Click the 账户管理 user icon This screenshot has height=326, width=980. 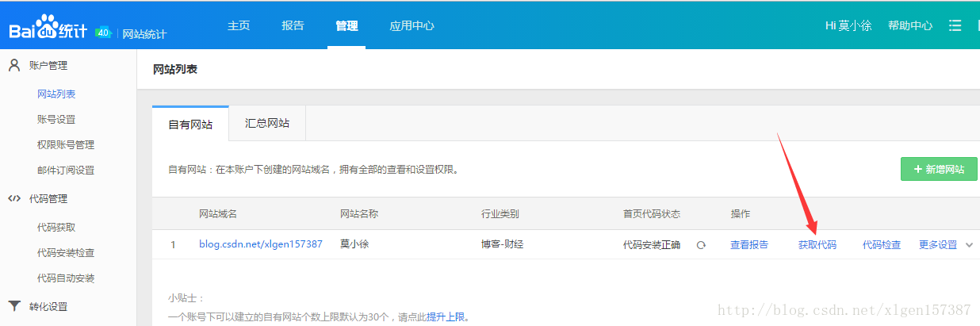coord(13,65)
